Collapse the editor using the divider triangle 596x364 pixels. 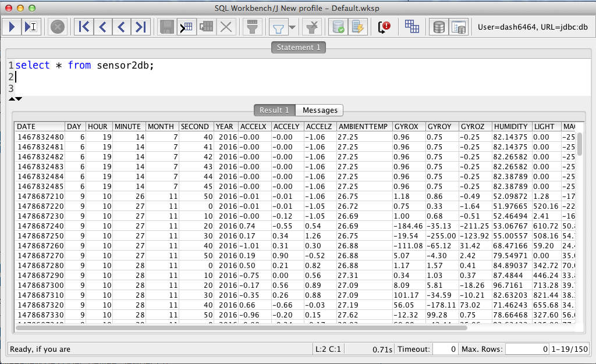[x=19, y=99]
